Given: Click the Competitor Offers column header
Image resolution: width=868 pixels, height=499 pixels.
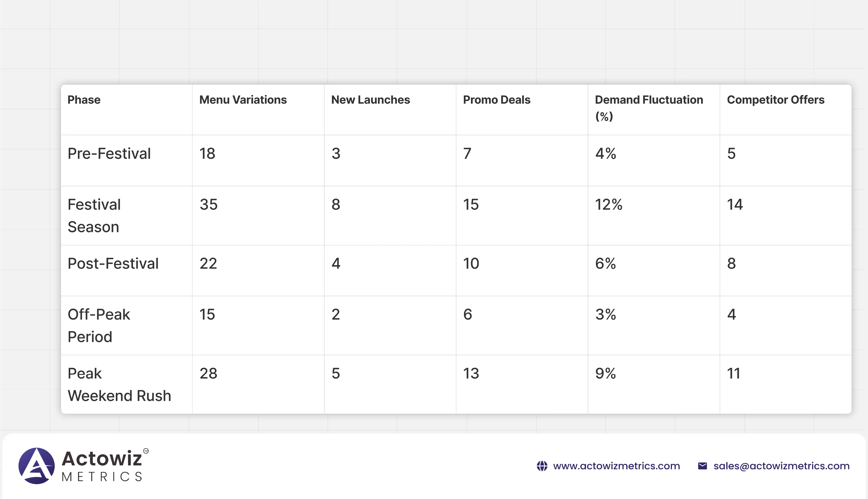Looking at the screenshot, I should click(x=776, y=100).
